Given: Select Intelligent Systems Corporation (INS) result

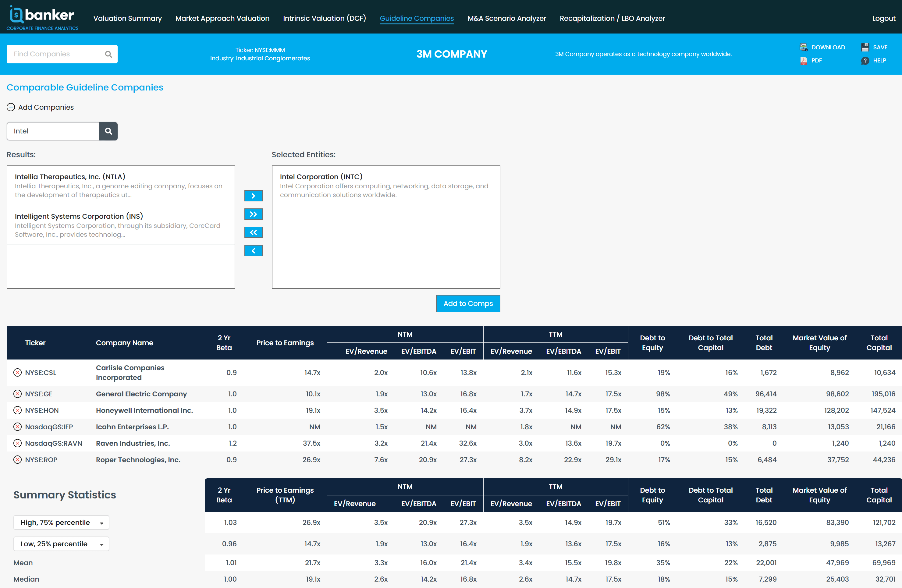Looking at the screenshot, I should 121,225.
